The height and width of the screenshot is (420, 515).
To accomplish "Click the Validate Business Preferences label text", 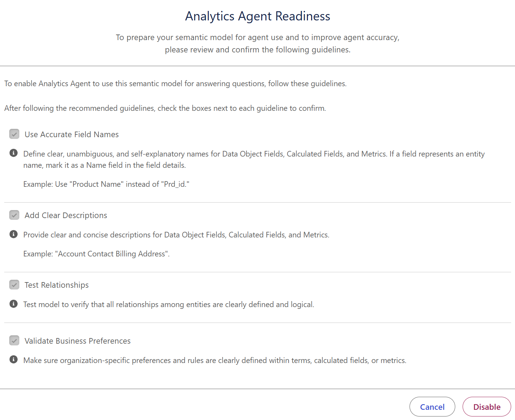I will (78, 341).
